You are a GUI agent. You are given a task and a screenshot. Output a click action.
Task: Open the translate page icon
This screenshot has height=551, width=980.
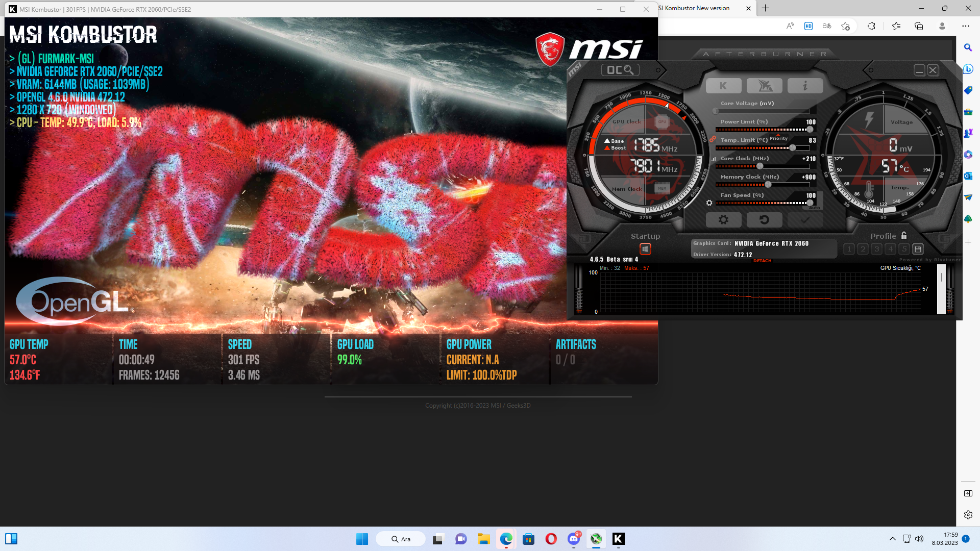click(827, 26)
